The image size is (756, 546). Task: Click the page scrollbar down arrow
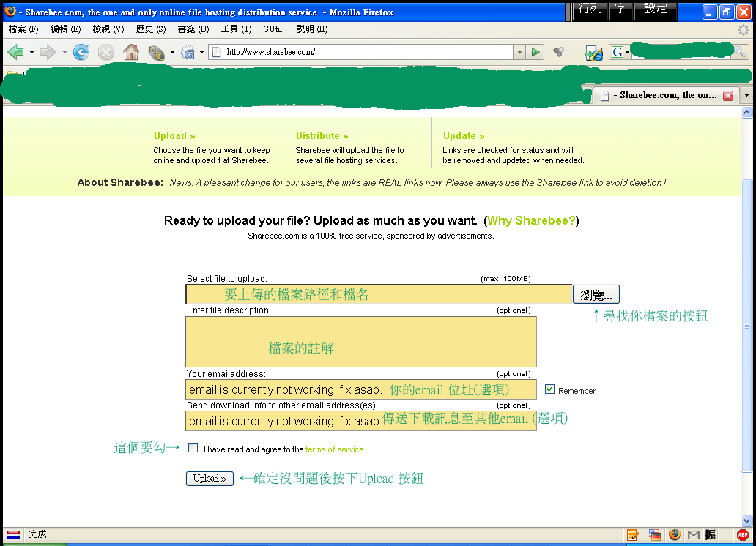coord(746,520)
